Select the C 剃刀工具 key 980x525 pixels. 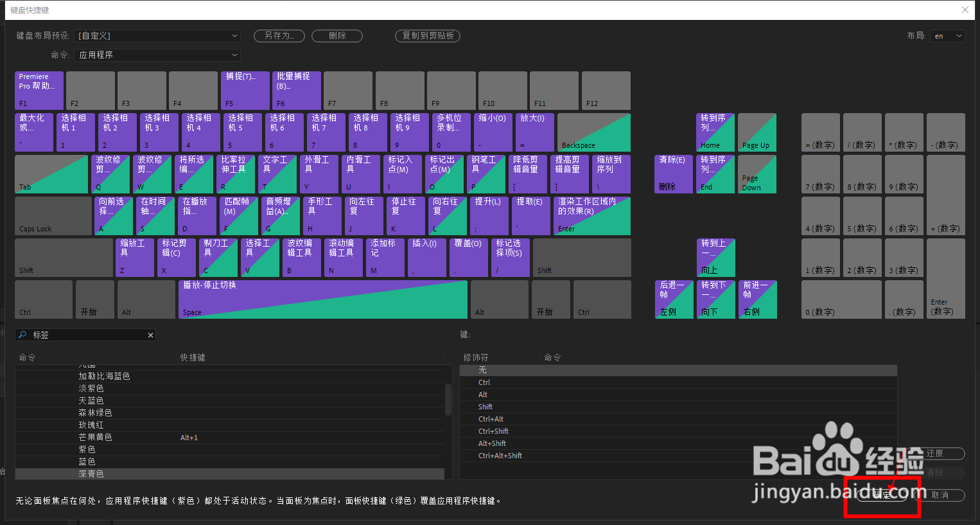[x=218, y=258]
